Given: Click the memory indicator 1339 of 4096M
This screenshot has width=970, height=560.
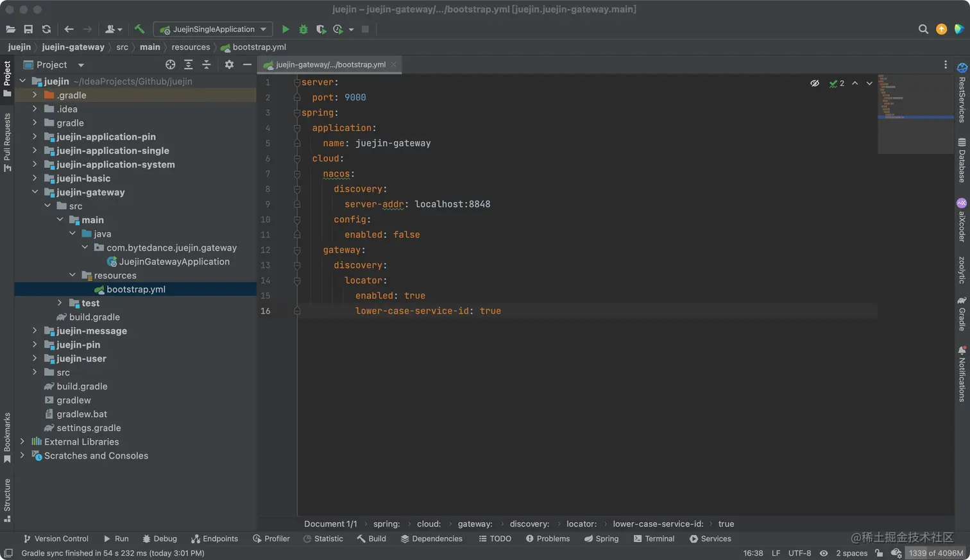Looking at the screenshot, I should coord(936,553).
